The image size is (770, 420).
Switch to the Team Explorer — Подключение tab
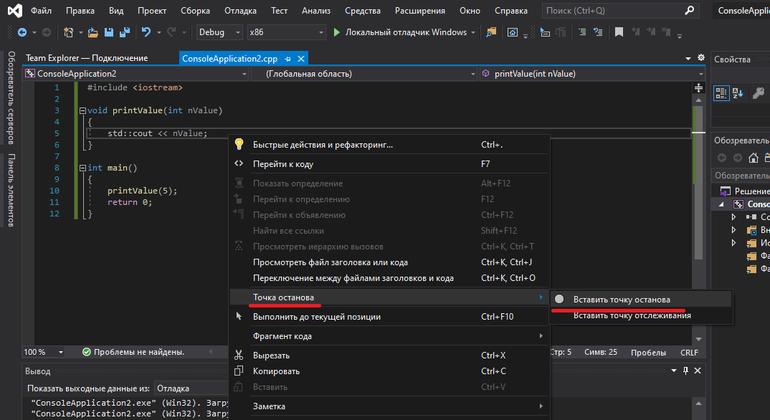(86, 58)
